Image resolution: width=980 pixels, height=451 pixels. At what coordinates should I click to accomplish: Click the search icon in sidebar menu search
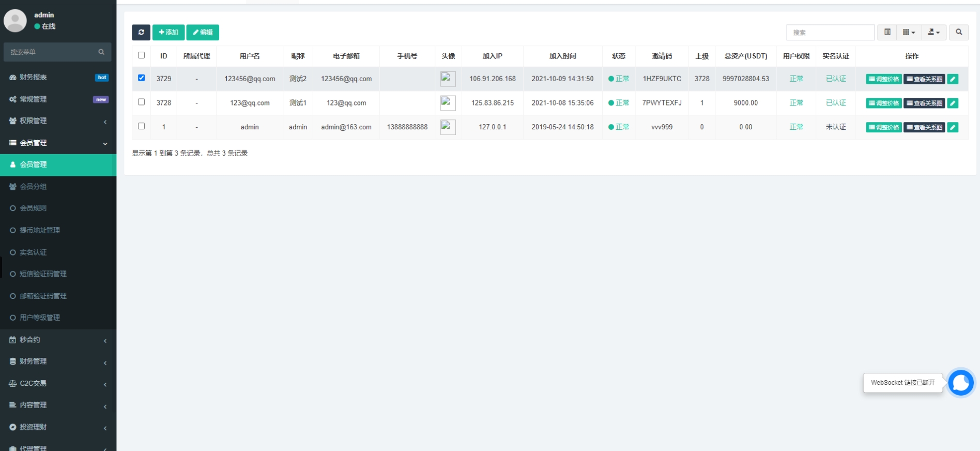[101, 52]
